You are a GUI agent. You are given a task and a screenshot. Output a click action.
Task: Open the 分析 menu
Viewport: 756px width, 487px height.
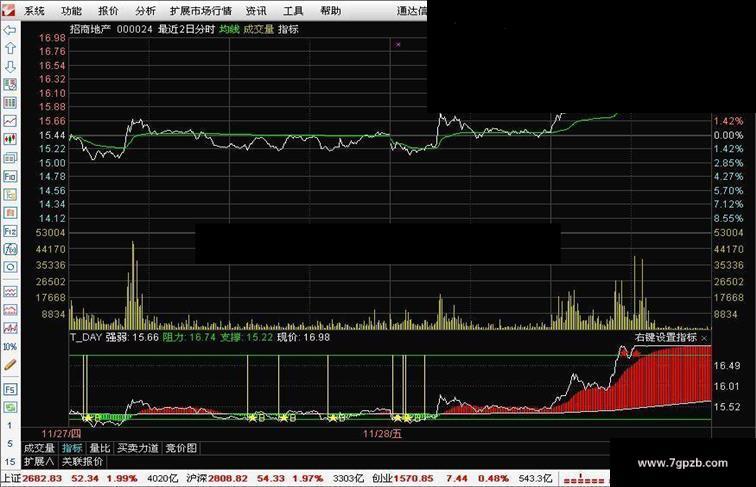[145, 11]
